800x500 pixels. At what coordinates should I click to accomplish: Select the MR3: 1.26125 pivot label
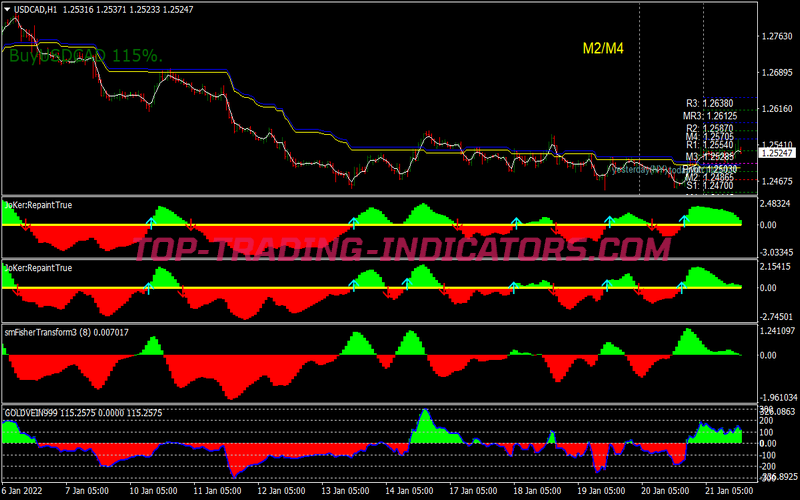click(x=710, y=116)
